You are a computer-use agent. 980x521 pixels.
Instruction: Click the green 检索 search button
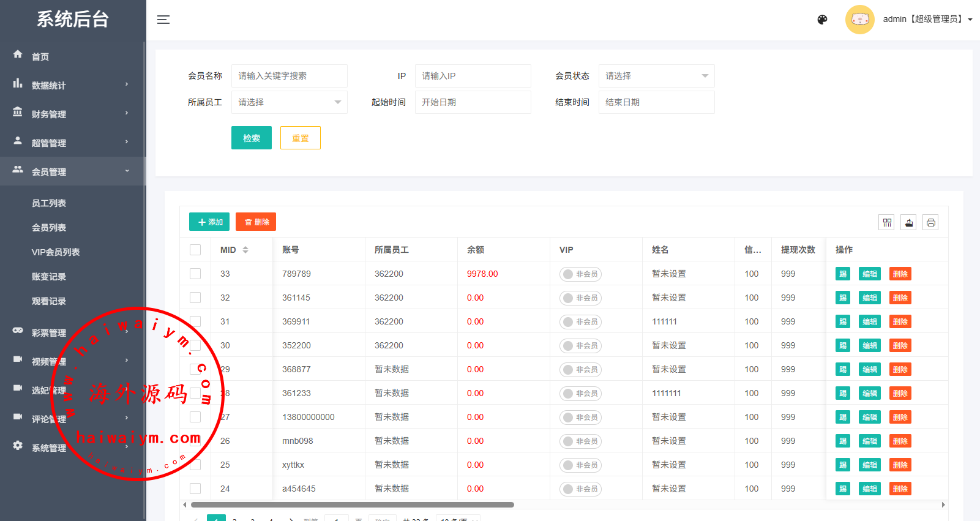point(251,138)
